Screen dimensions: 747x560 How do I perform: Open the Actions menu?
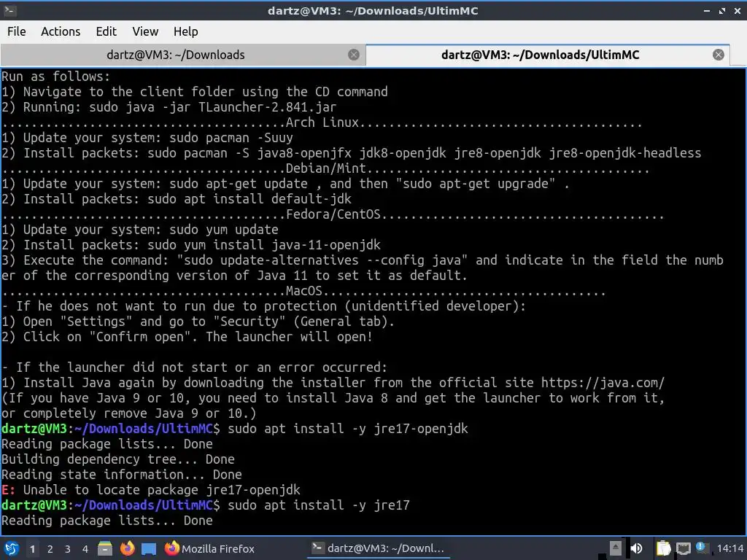(61, 31)
